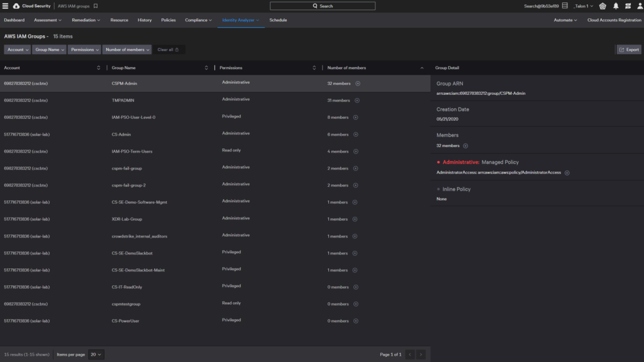This screenshot has height=362, width=644.
Task: Open the user profile icon
Action: 640,6
